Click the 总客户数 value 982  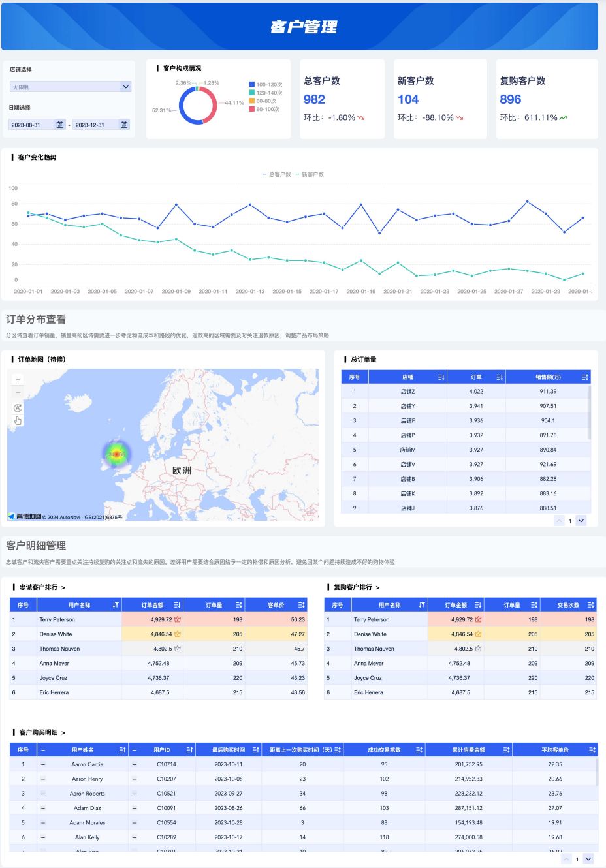[314, 99]
